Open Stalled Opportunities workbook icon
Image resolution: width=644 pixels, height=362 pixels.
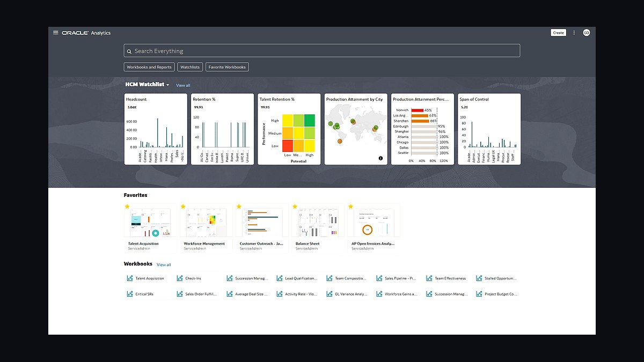pyautogui.click(x=479, y=278)
